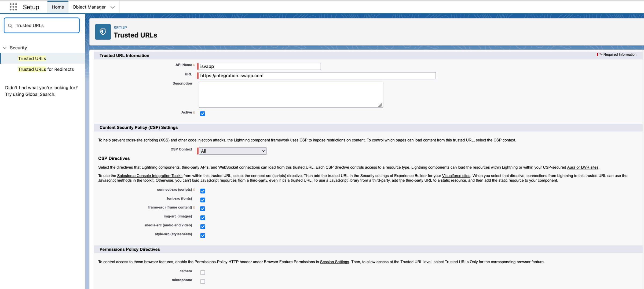Screen dimensions: 644x289
Task: Click the Active field help icon
Action: [x=194, y=113]
